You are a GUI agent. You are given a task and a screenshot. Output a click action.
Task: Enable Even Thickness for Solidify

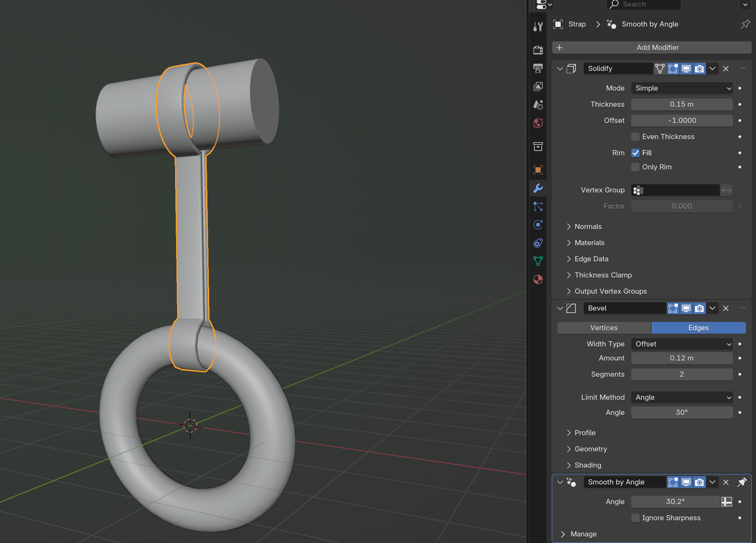click(x=635, y=136)
